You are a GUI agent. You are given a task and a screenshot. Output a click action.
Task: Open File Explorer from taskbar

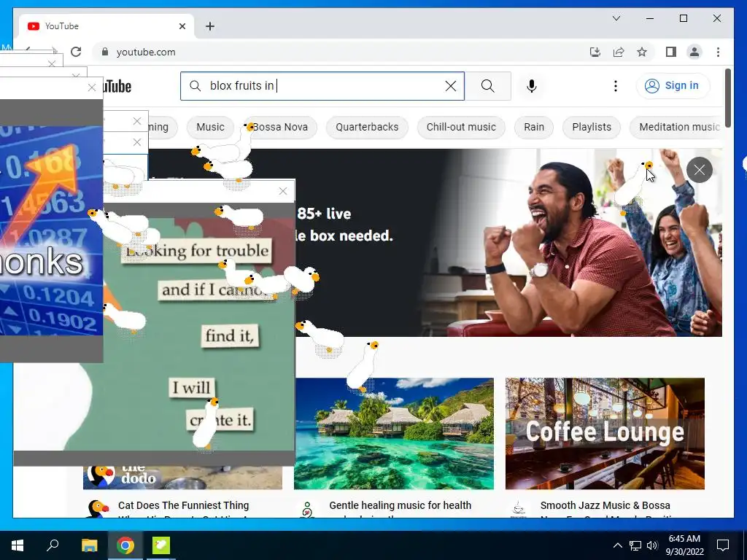89,545
